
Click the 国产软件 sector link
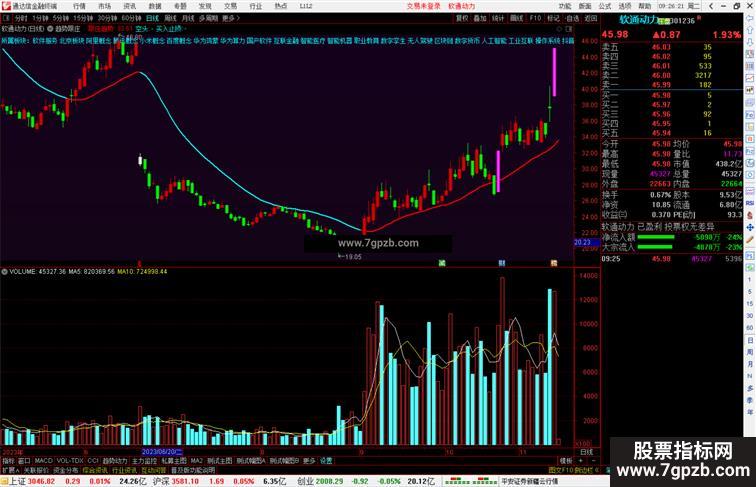tap(259, 41)
